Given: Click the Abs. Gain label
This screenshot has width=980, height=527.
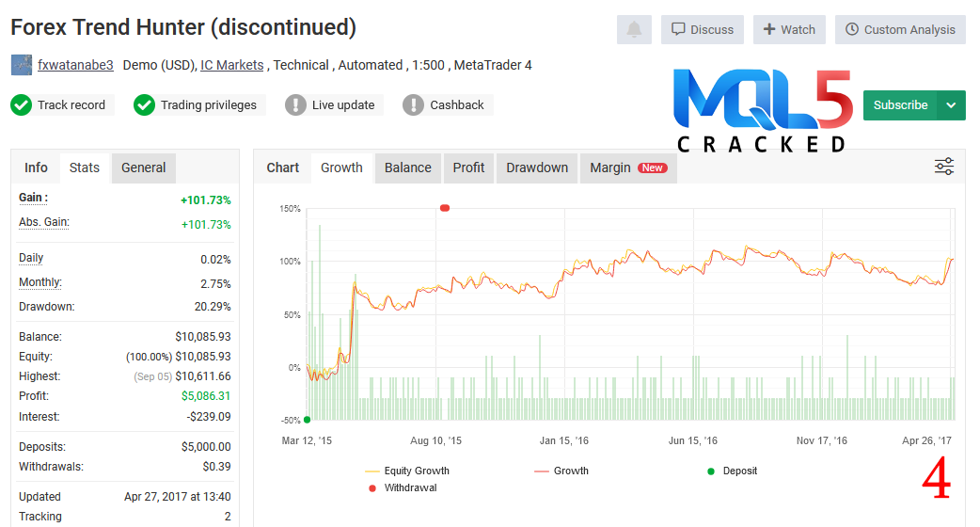Looking at the screenshot, I should [44, 222].
